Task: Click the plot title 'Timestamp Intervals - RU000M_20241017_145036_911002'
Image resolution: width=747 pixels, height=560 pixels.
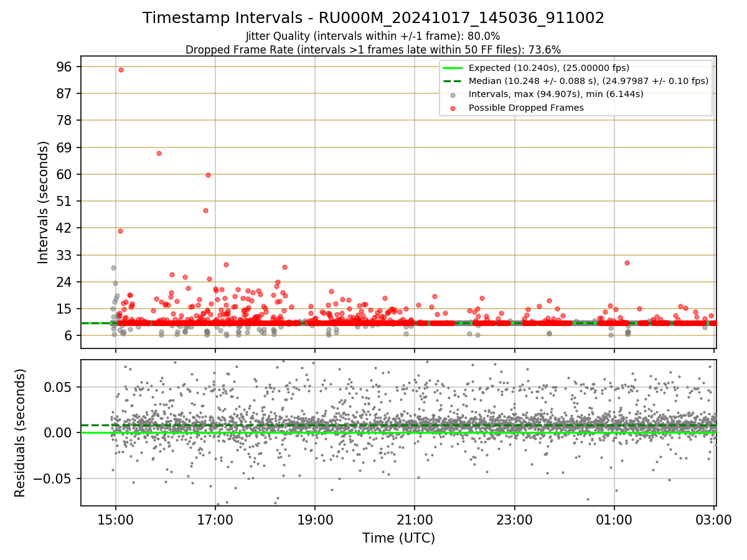Action: click(x=374, y=18)
